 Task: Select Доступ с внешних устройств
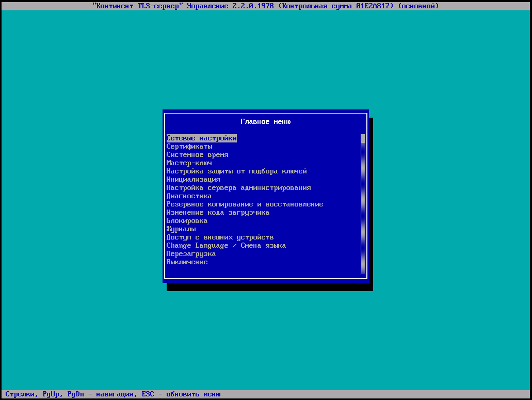click(x=220, y=237)
